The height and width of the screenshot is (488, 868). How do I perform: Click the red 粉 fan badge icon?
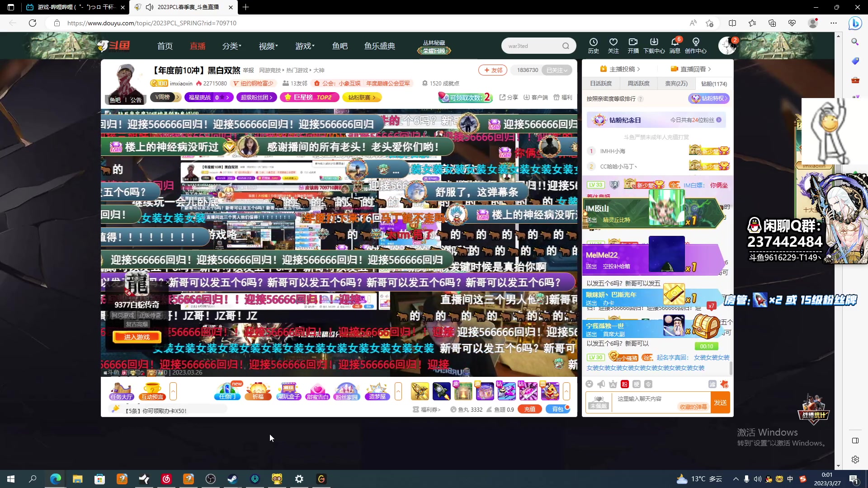pos(624,384)
